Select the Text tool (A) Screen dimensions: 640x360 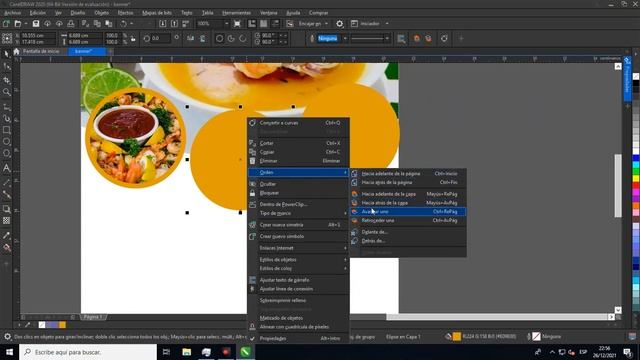click(7, 168)
